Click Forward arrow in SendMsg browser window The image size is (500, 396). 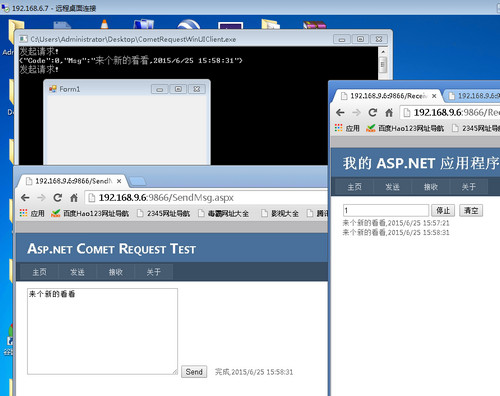click(41, 198)
